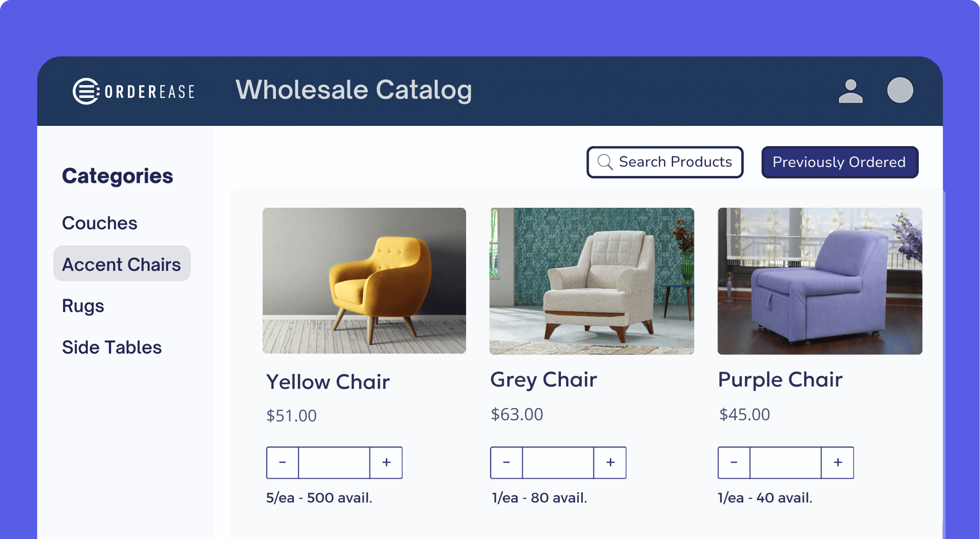Decrease Grey Chair quantity with minus
Image resolution: width=980 pixels, height=539 pixels.
tap(506, 463)
